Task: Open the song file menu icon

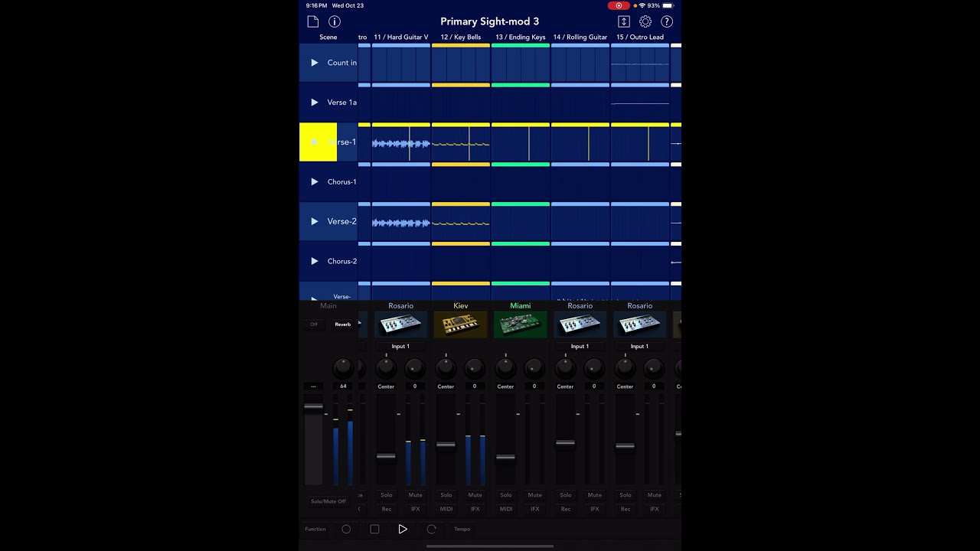Action: coord(312,21)
